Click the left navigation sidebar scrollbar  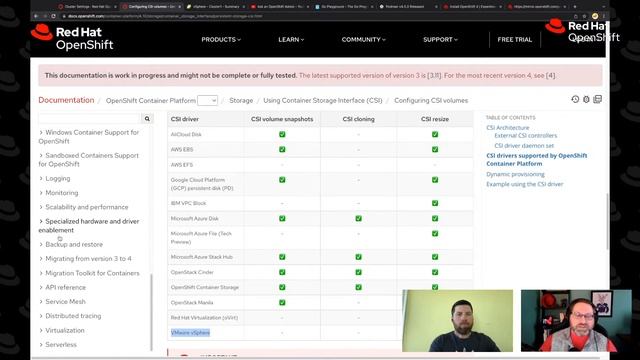[x=151, y=312]
